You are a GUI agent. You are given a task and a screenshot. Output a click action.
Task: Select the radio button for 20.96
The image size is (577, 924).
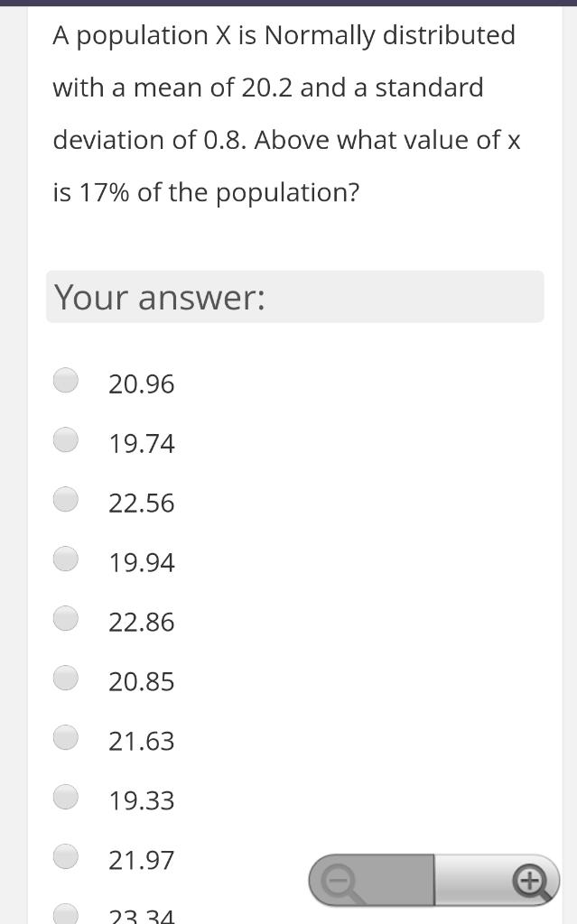point(65,380)
